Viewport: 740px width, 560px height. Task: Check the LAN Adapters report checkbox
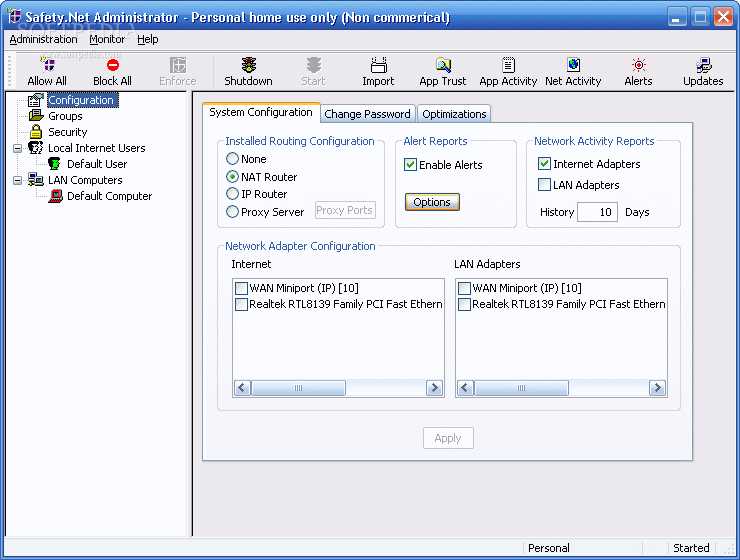tap(544, 184)
